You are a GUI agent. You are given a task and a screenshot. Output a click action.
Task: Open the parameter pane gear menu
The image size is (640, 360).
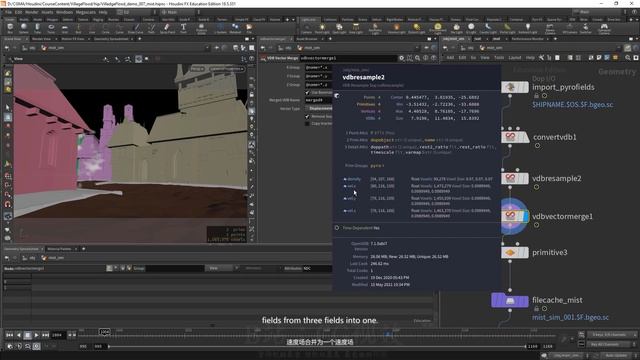point(402,58)
